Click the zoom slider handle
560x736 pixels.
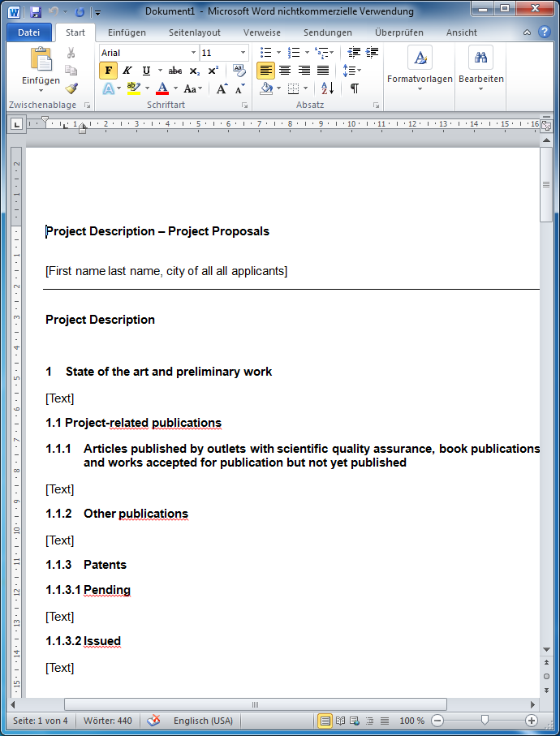click(485, 720)
